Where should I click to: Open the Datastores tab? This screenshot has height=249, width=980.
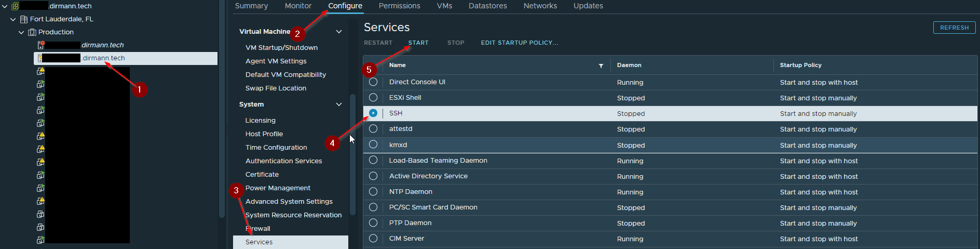click(488, 6)
